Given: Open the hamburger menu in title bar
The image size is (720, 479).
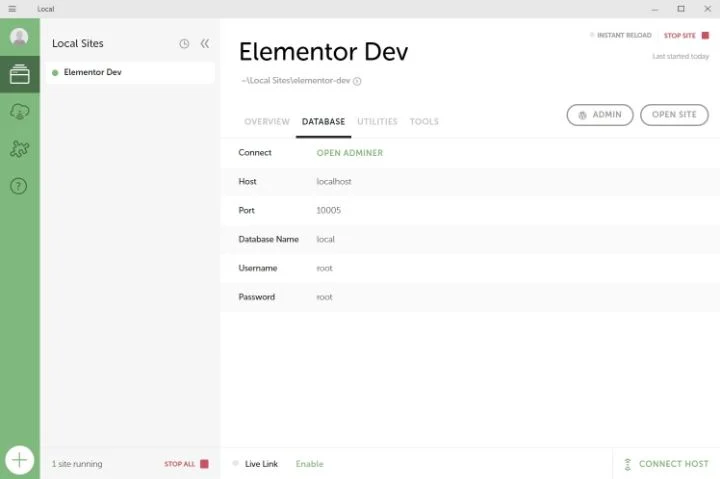Looking at the screenshot, I should coord(12,9).
